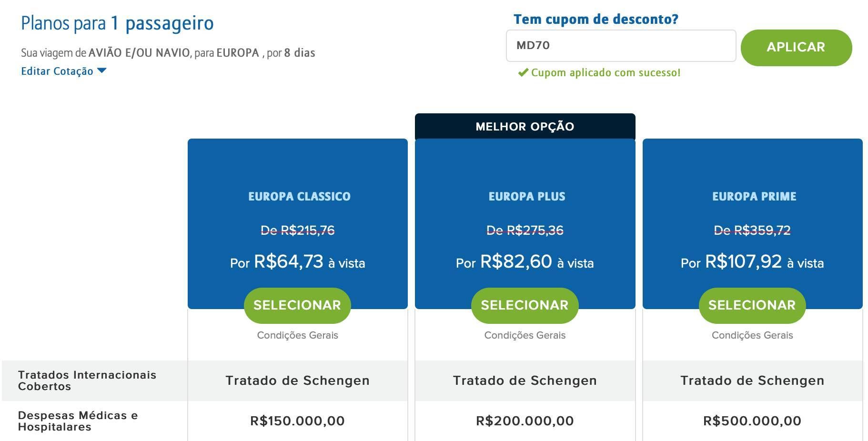
Task: Click the R$64,73 discounted price
Action: (289, 262)
